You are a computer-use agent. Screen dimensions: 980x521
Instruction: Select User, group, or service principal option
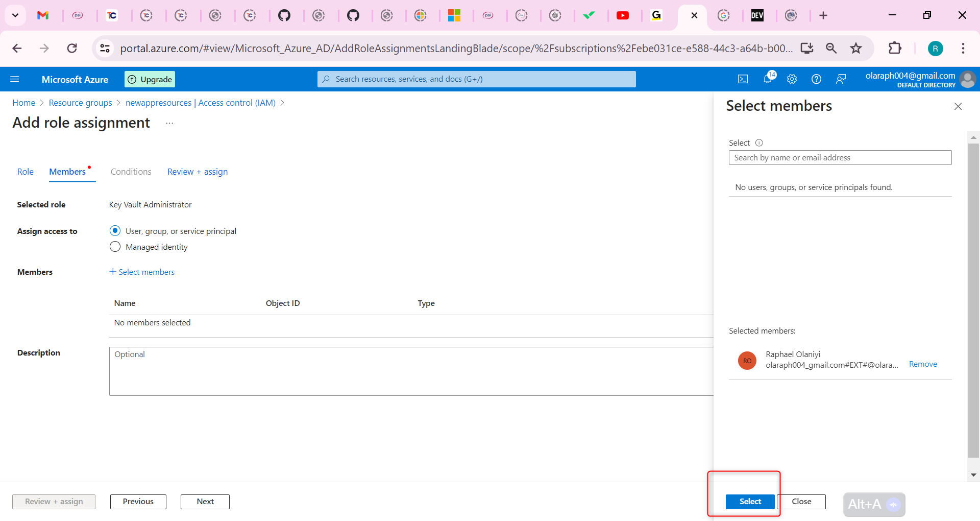[x=115, y=231]
